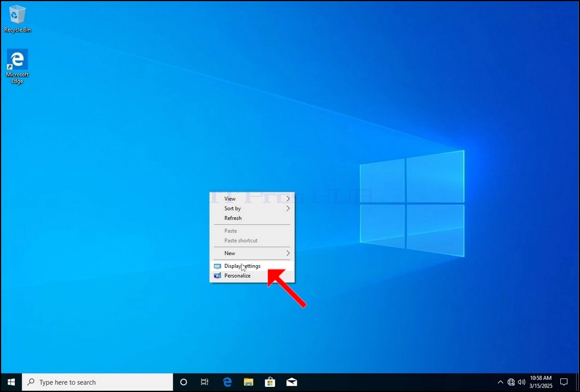Viewport: 580px width, 392px height.
Task: Open the Windows Start menu
Action: (11, 382)
